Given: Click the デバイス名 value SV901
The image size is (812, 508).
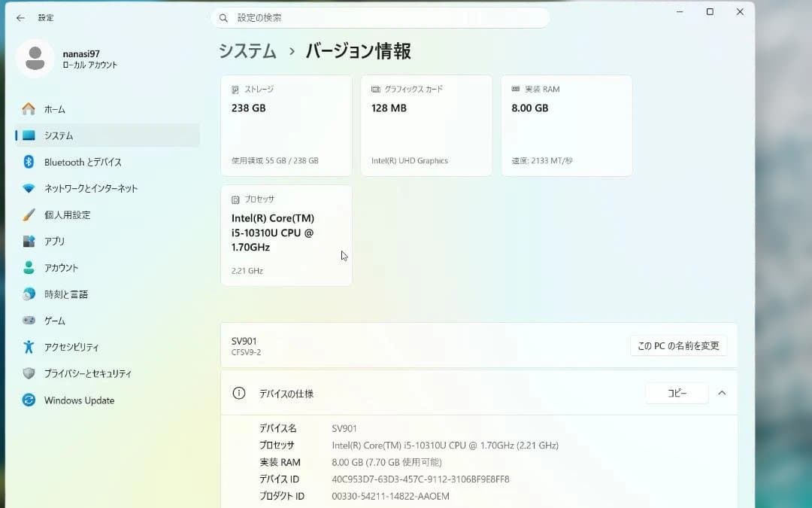Looking at the screenshot, I should (x=344, y=428).
